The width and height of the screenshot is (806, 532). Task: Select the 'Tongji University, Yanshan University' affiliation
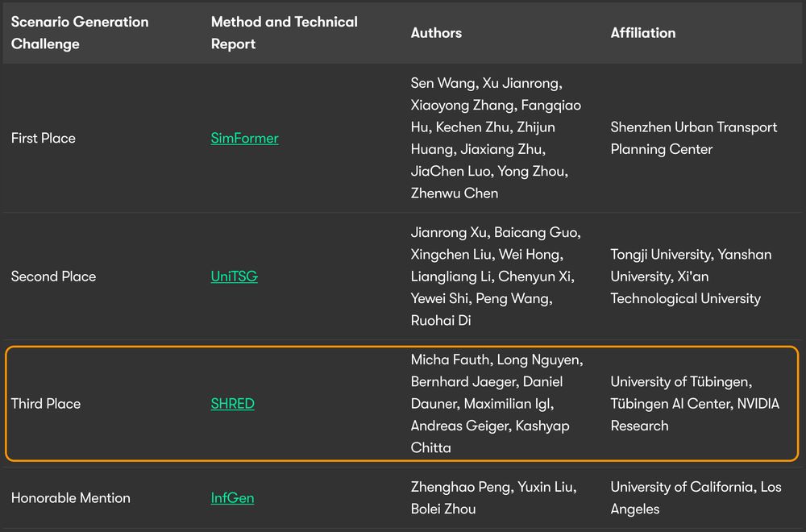tap(691, 276)
